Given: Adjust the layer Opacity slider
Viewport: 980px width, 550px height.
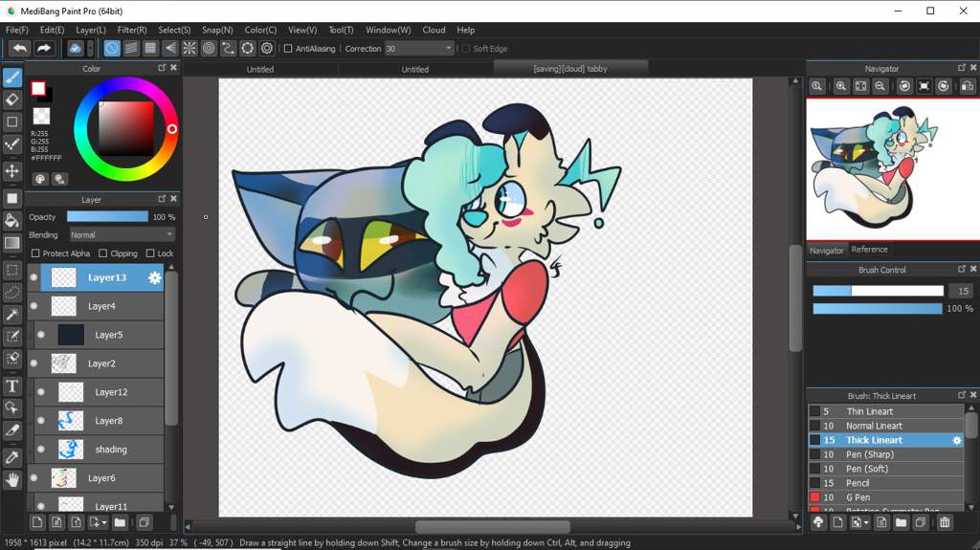Looking at the screenshot, I should pyautogui.click(x=107, y=216).
